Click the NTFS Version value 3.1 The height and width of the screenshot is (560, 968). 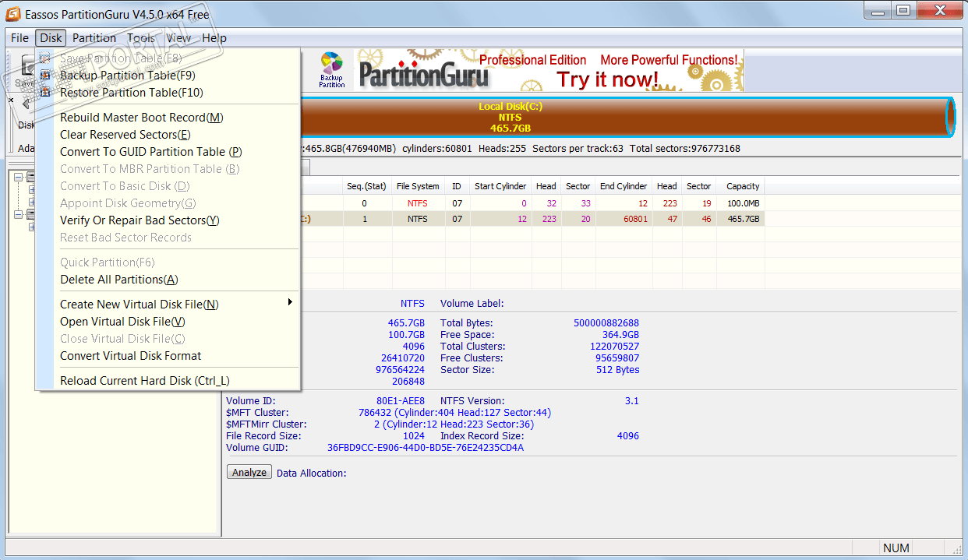[x=632, y=401]
